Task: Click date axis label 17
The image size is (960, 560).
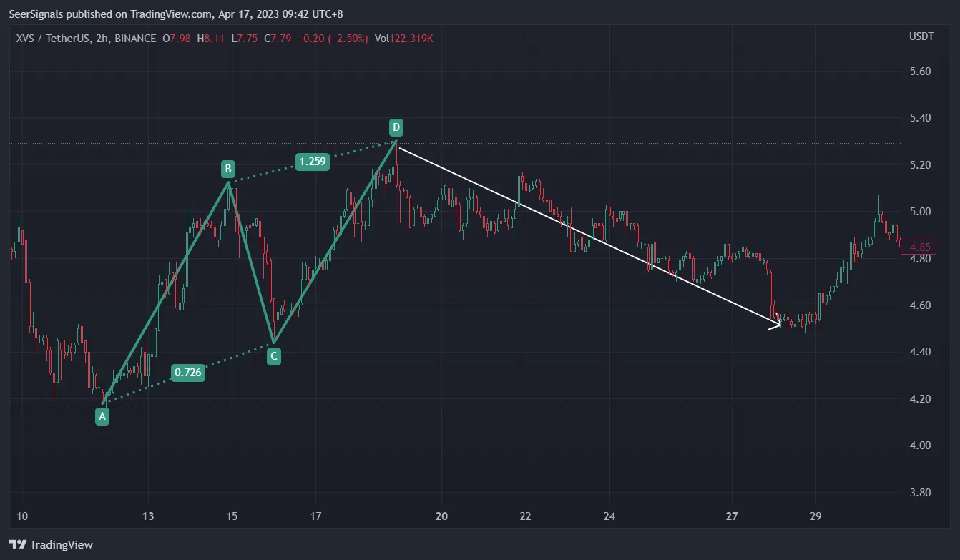Action: coord(316,516)
